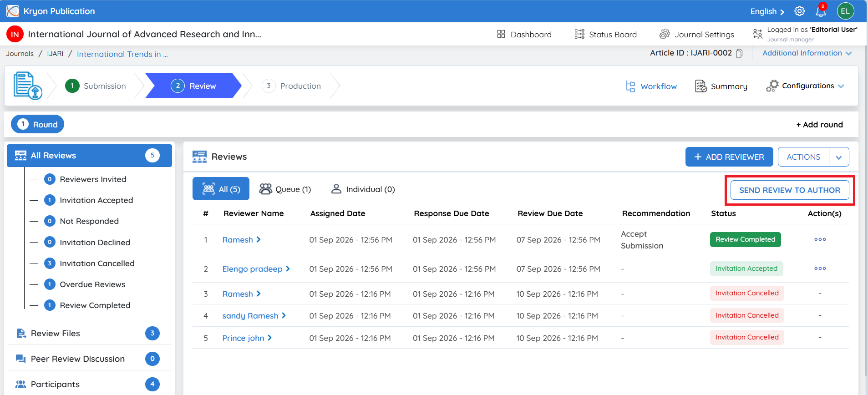The width and height of the screenshot is (868, 395).
Task: Click ADD REVIEWER button
Action: 729,157
